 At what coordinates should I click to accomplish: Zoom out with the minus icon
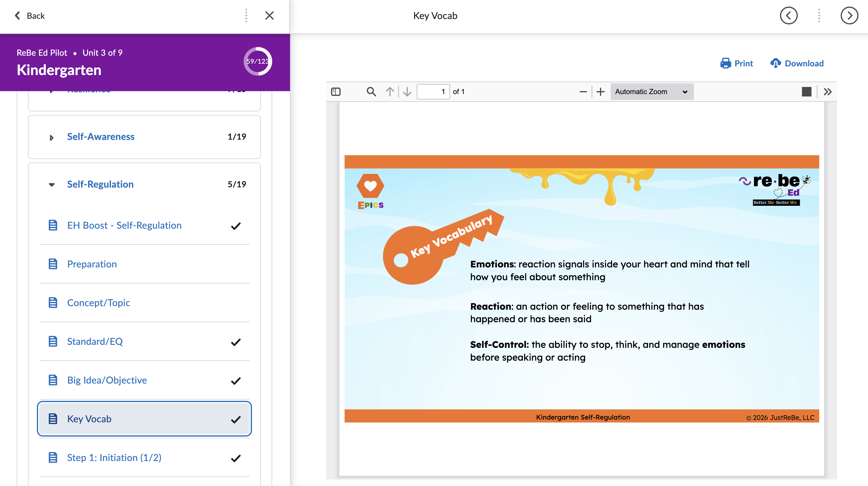[583, 92]
